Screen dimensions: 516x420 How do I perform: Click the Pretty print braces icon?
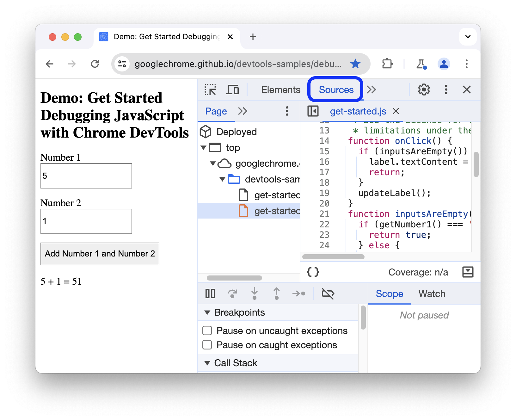click(313, 272)
